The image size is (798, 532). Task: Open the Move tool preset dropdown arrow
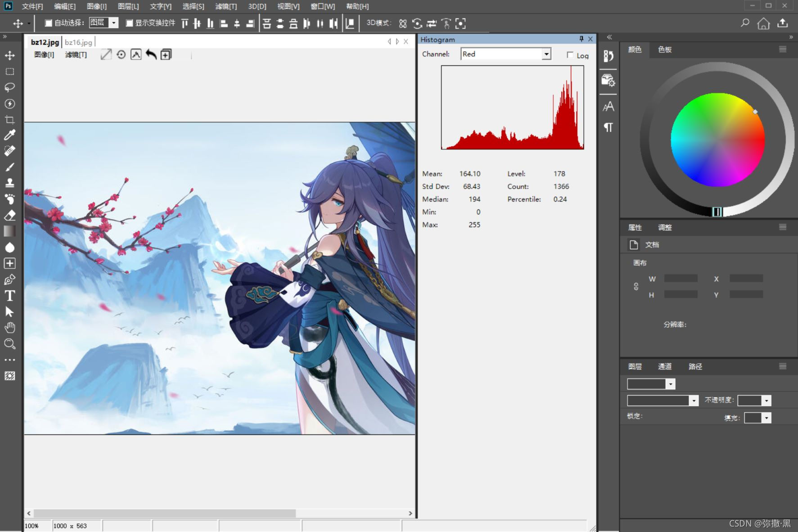pos(29,23)
